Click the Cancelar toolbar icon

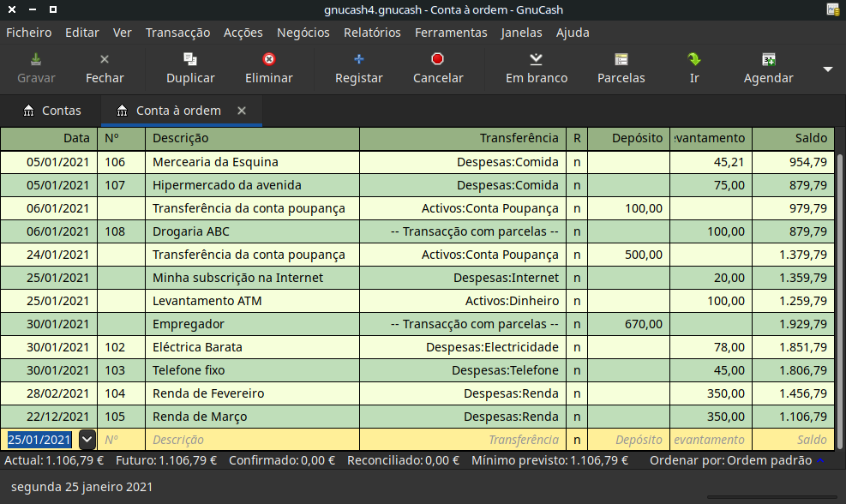click(x=437, y=69)
